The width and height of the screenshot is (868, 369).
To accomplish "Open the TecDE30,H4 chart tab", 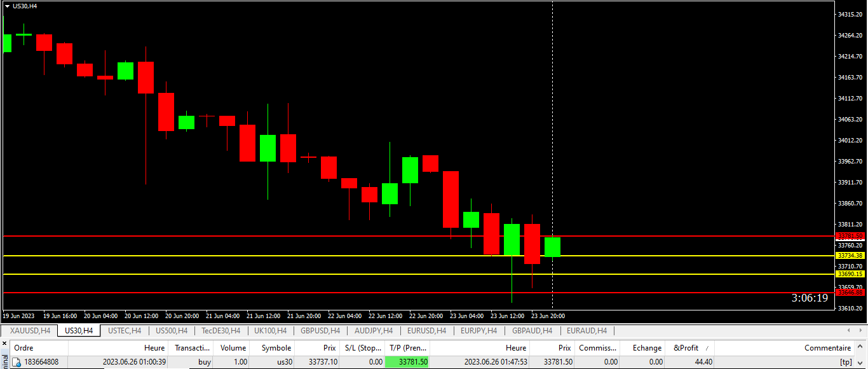I will (220, 331).
